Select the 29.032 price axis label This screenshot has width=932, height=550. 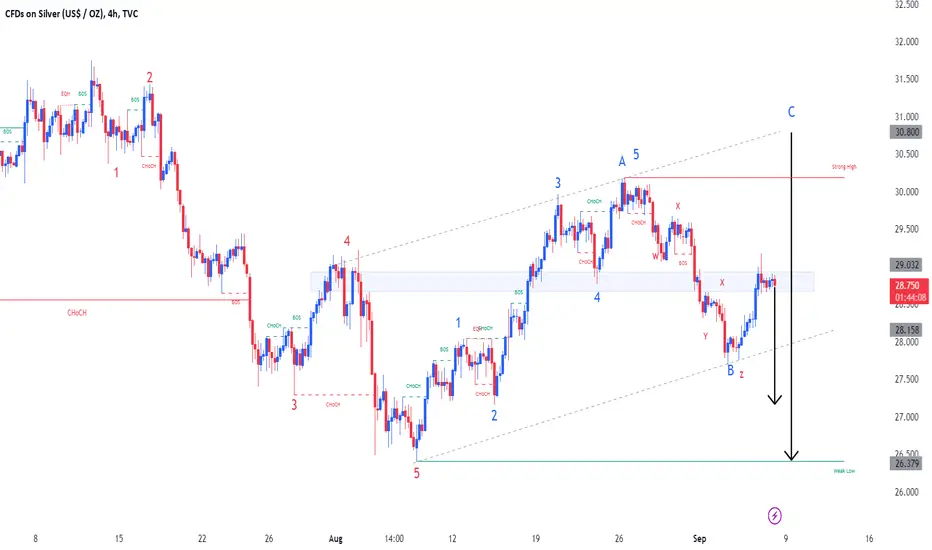point(906,265)
